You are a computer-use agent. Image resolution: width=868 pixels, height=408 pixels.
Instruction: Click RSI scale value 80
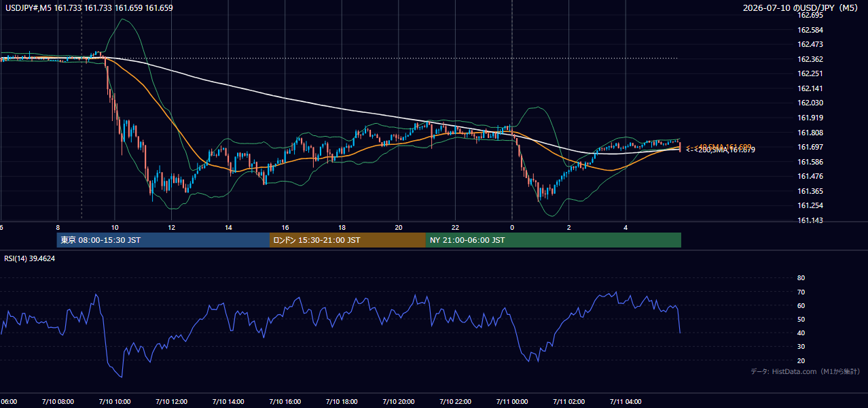tap(801, 278)
